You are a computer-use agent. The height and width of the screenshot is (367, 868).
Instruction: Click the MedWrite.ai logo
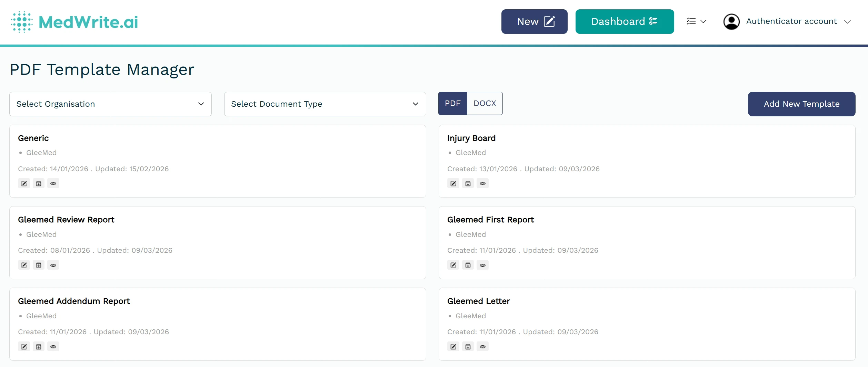74,21
